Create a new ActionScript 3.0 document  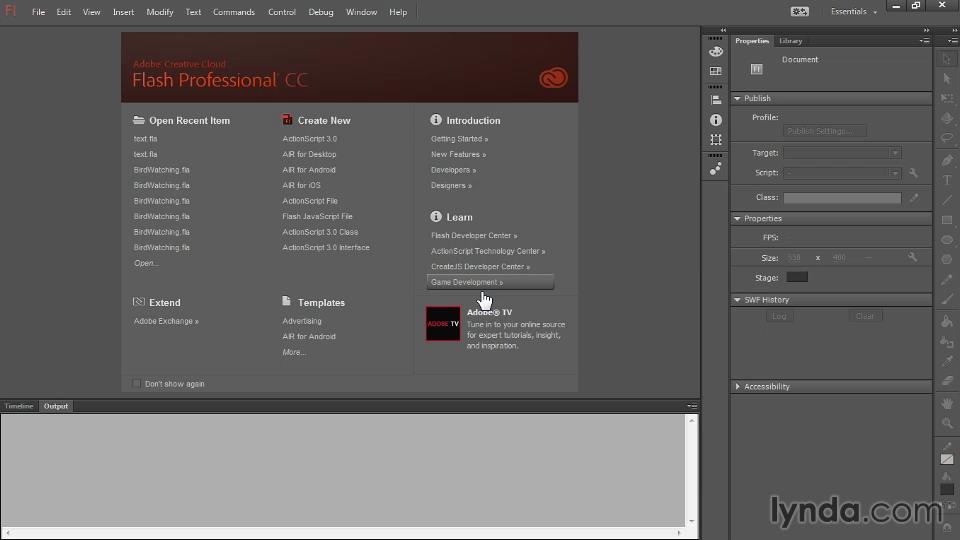[x=310, y=139]
